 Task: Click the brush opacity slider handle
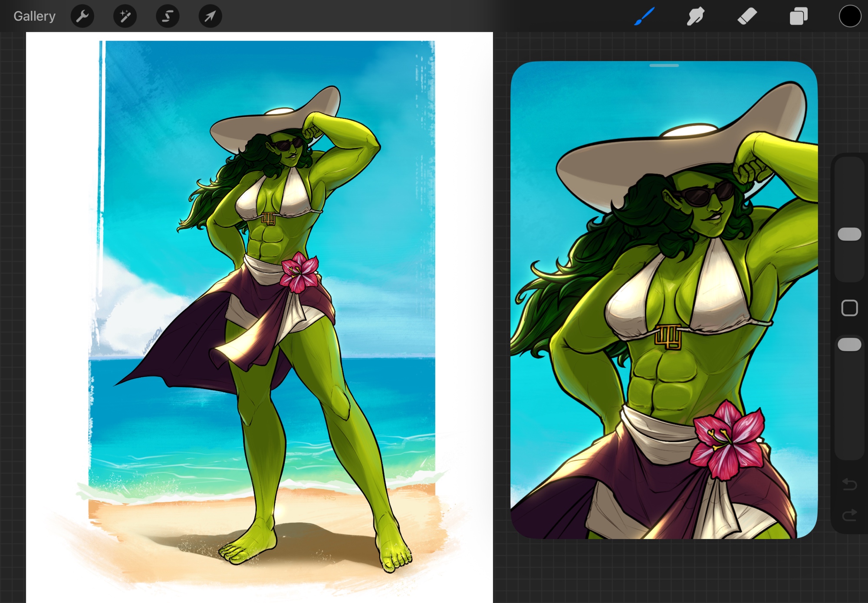849,344
